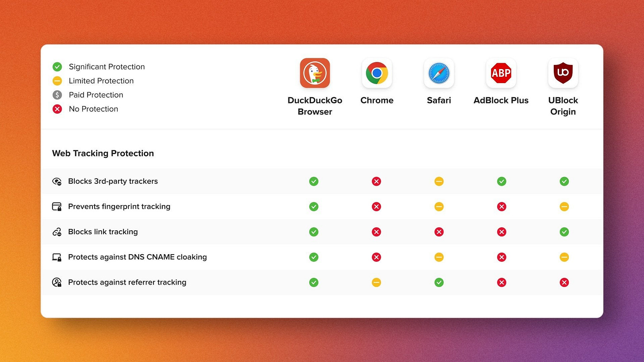644x362 pixels.
Task: Click Safari's yellow mark for 3rd-party trackers
Action: tap(439, 181)
